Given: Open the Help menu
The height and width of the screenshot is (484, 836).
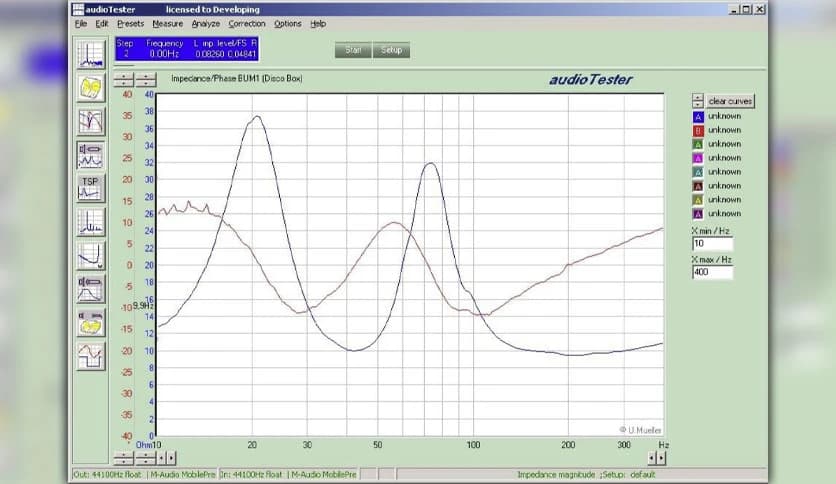Looking at the screenshot, I should coord(318,24).
